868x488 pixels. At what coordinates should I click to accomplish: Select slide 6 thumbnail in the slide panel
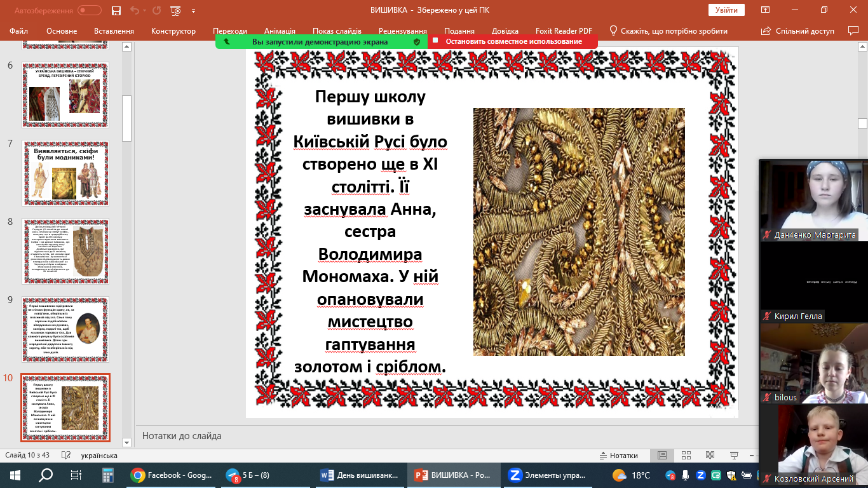(x=65, y=96)
